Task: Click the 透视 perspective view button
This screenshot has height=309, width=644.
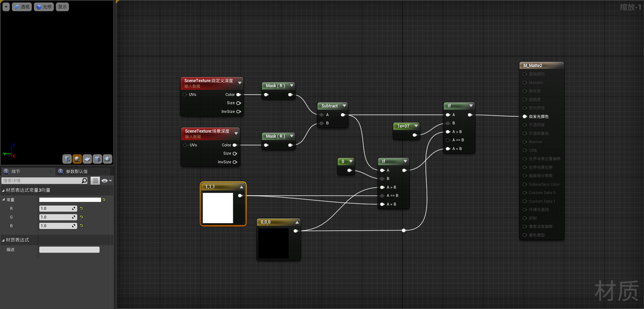Action: tap(22, 6)
